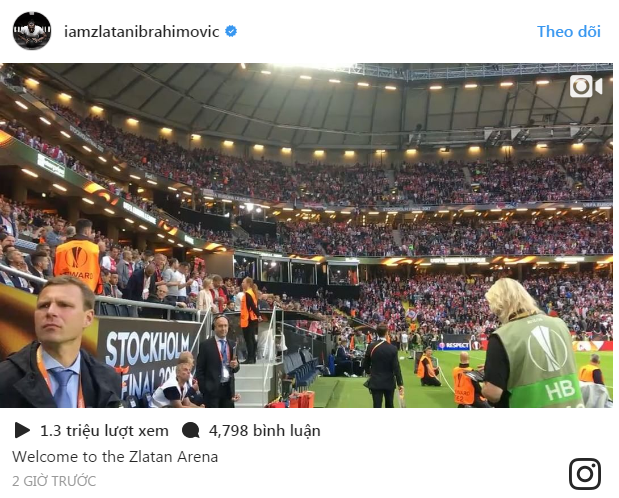The image size is (619, 498).
Task: Click the play triangle icon beside view count
Action: pyautogui.click(x=22, y=430)
